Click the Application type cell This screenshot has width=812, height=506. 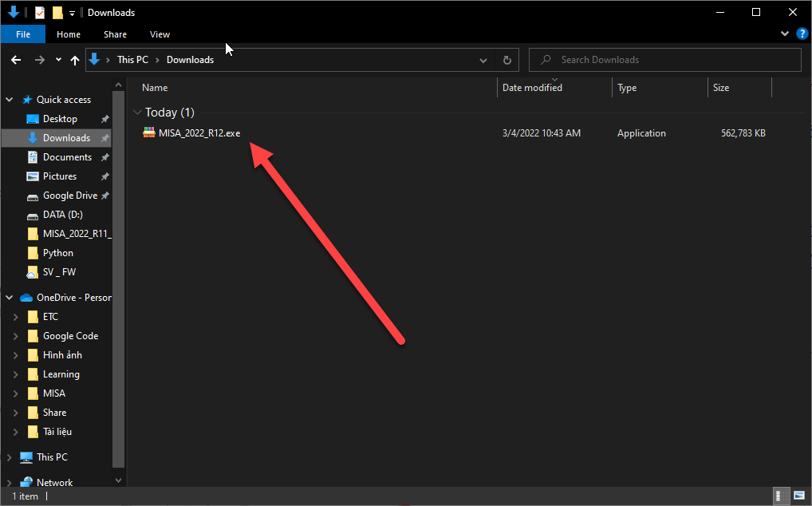coord(641,133)
